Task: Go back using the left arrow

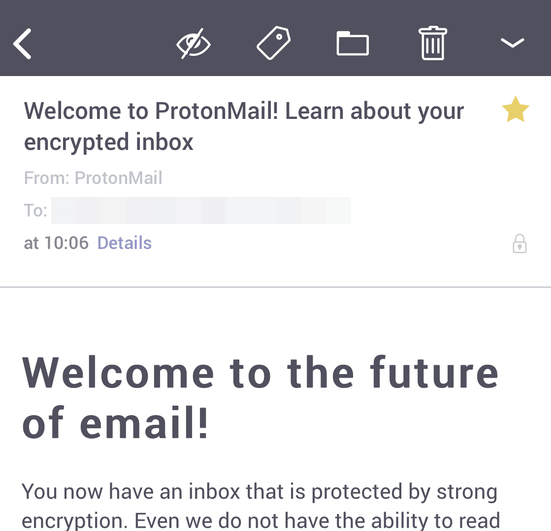Action: coord(22,44)
